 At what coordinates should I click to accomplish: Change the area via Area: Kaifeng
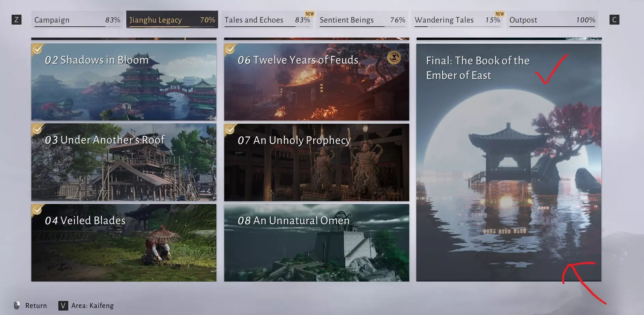click(92, 305)
